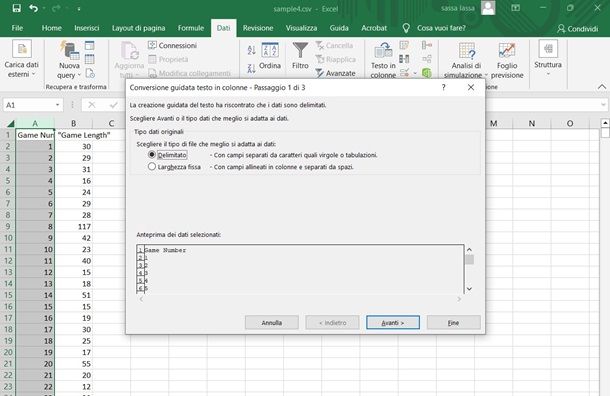Click the Name Box field showing A1
The height and width of the screenshot is (396, 610).
[28, 105]
